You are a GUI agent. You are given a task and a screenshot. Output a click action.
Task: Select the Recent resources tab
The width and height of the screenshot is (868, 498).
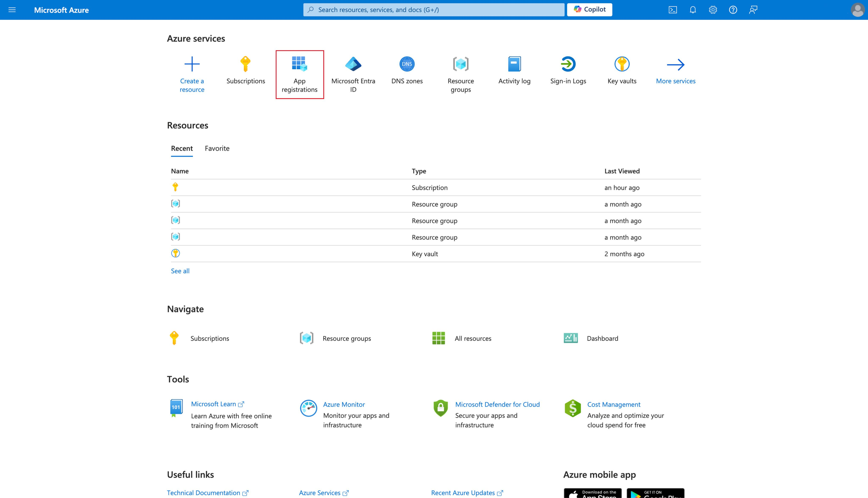click(x=182, y=148)
